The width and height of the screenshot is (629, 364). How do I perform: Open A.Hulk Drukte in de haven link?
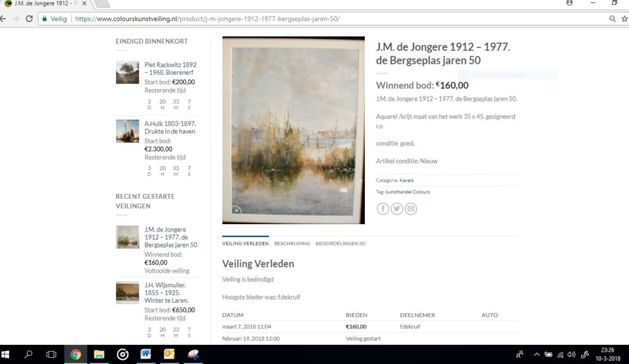coord(170,128)
